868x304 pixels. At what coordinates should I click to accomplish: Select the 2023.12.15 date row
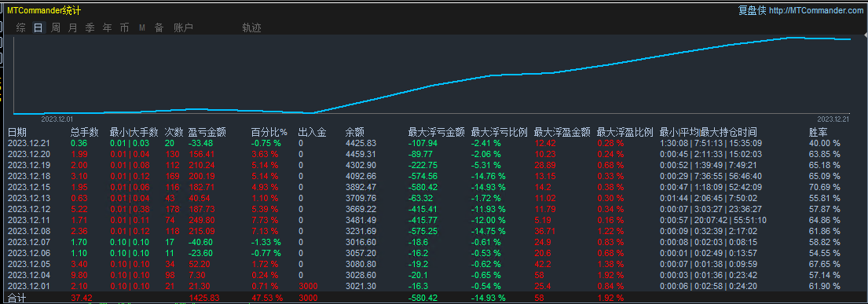[29, 187]
